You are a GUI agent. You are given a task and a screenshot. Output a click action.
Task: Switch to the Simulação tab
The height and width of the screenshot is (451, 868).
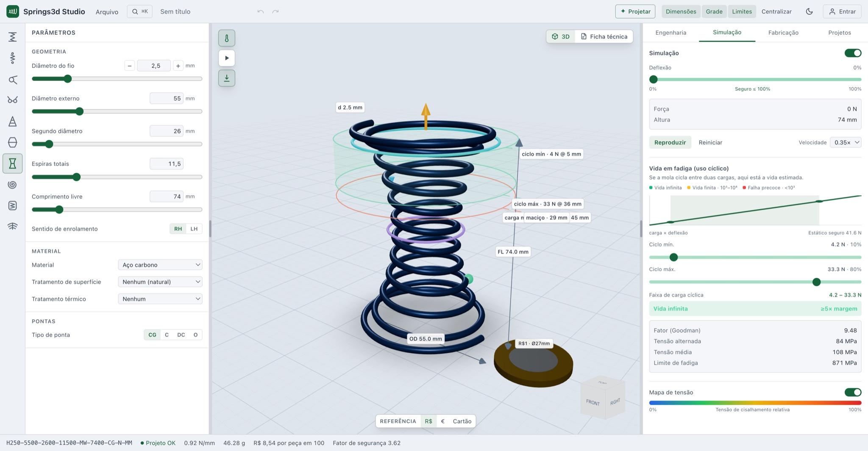click(x=727, y=32)
